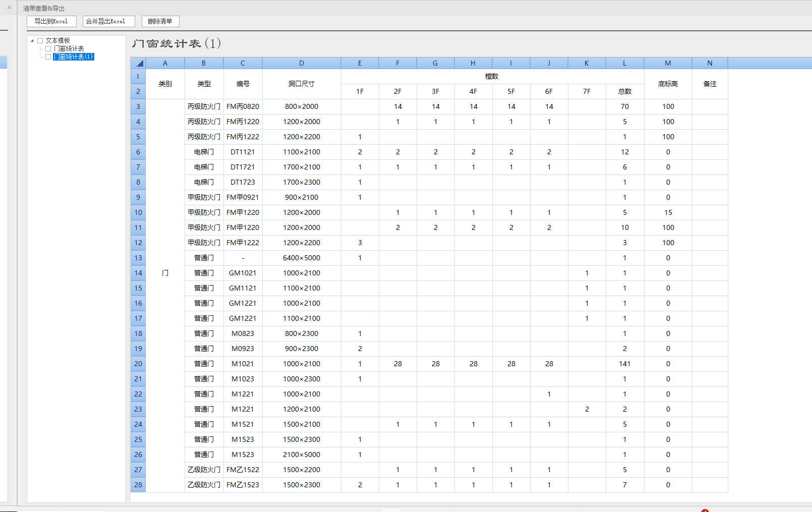Select the 6400×5000 size cell
The height and width of the screenshot is (512, 812).
(302, 258)
